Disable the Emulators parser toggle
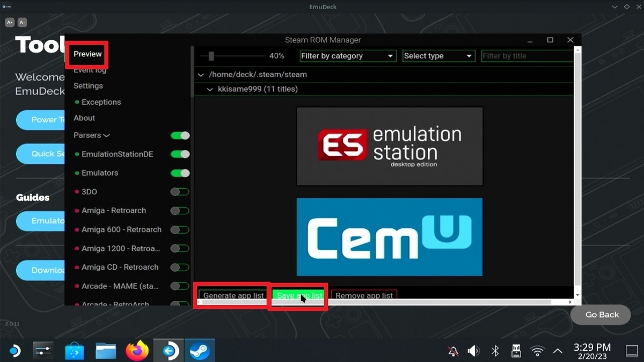The image size is (644, 362). (x=180, y=173)
